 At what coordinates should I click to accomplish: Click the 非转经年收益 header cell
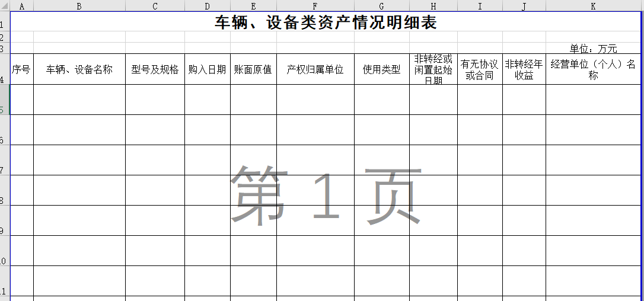pos(524,69)
